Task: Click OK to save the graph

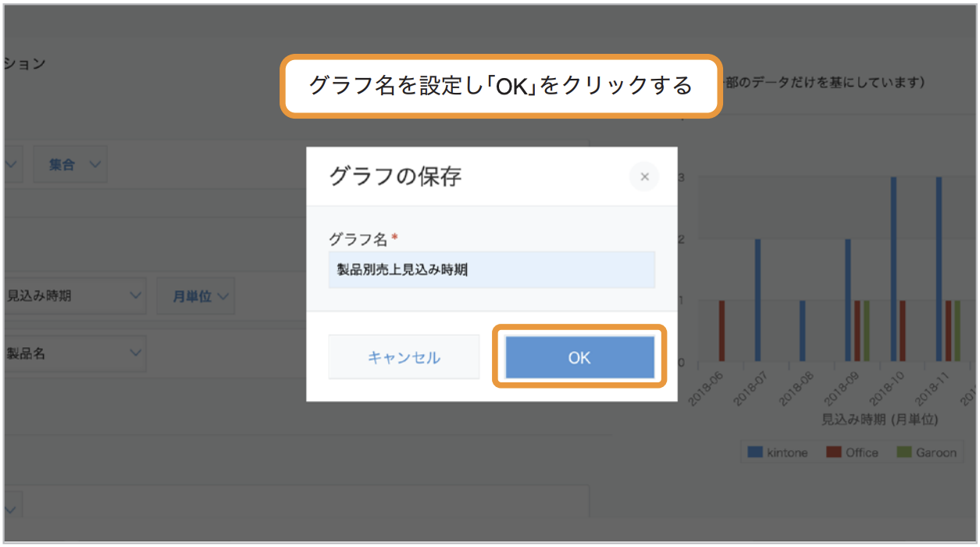Action: point(579,357)
